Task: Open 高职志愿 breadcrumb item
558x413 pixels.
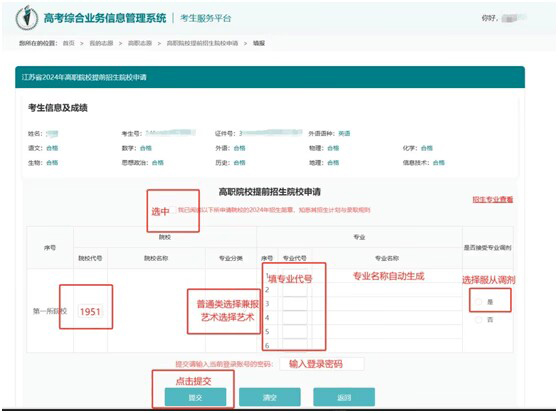Action: [x=140, y=43]
